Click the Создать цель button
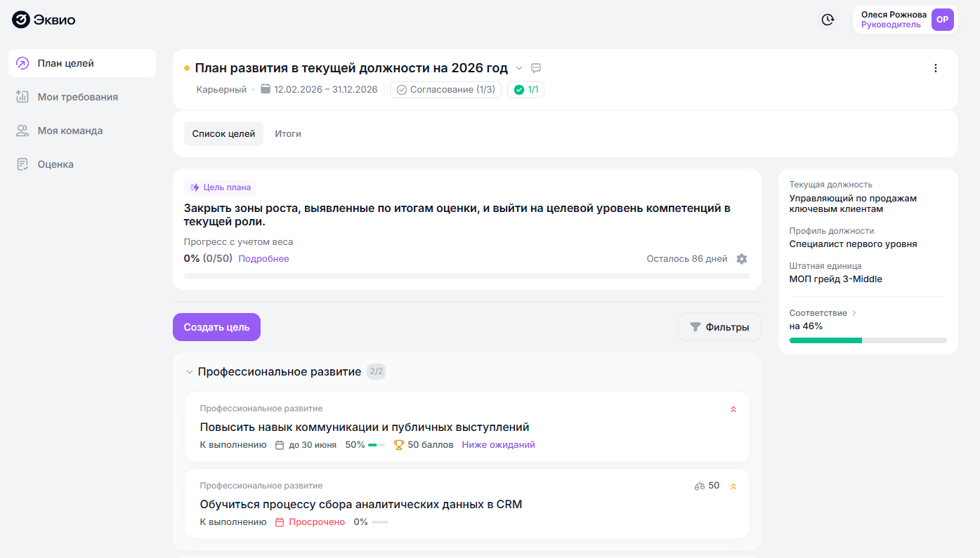Screen dimensions: 980x558 tap(216, 327)
